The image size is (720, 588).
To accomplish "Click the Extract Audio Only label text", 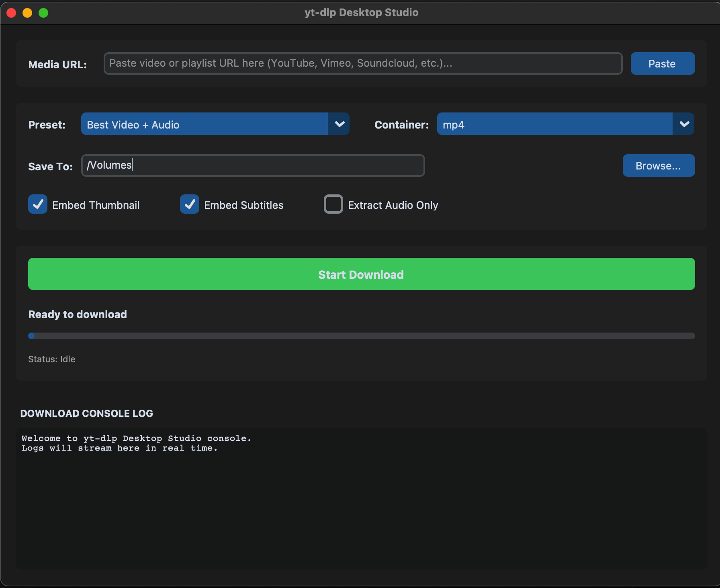I will coord(393,205).
